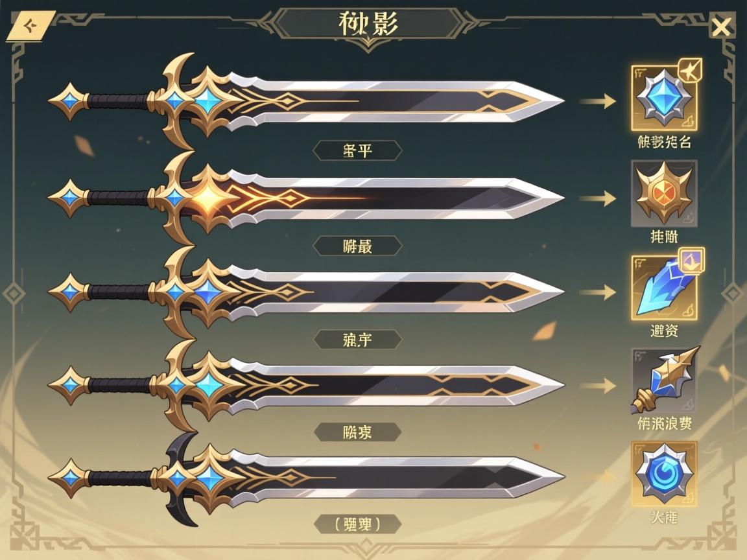Choose the sword with glowing golden core
The width and height of the screenshot is (747, 560).
click(306, 197)
